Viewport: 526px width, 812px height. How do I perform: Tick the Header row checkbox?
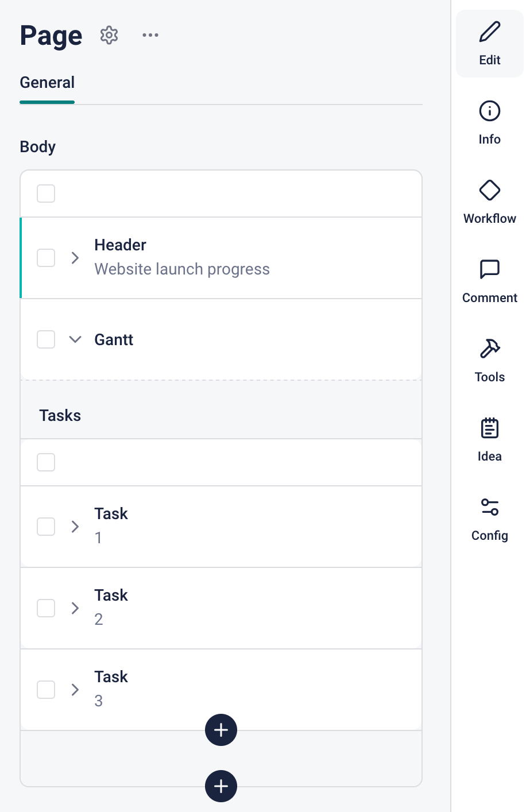(x=46, y=258)
